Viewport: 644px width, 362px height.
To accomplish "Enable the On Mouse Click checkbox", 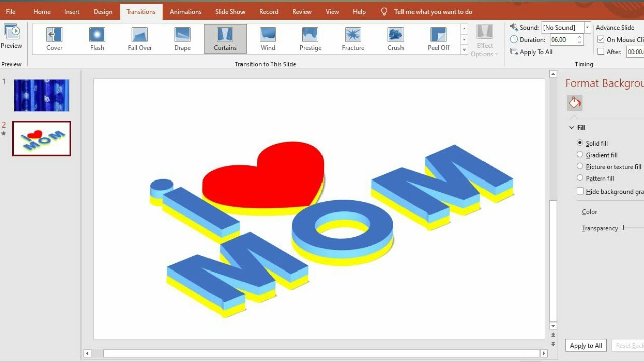I will click(601, 39).
